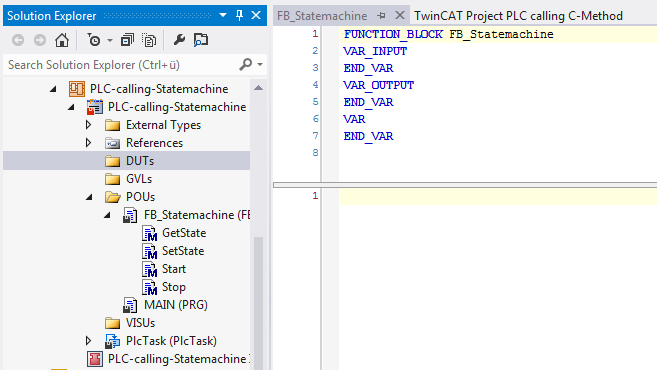The image size is (657, 370).
Task: Toggle pin on the FB_Statemachine tab
Action: (x=381, y=16)
